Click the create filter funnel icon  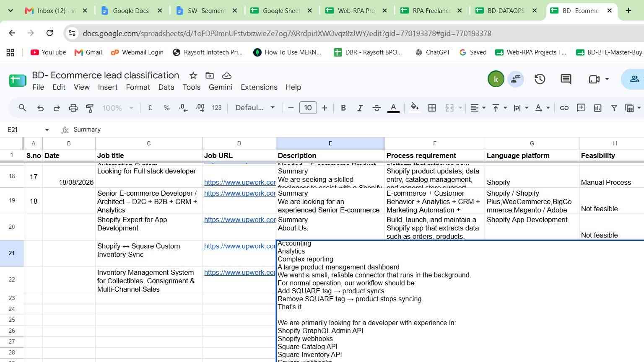pos(614,108)
